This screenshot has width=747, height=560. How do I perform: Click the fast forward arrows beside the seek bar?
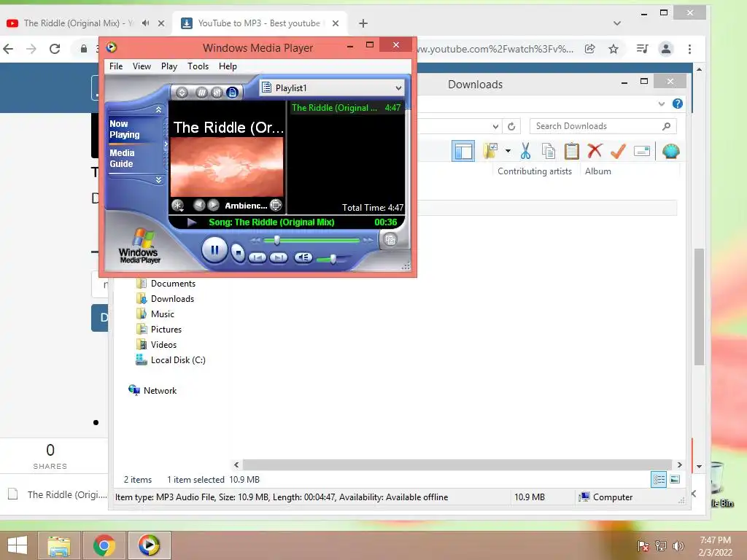tap(368, 241)
